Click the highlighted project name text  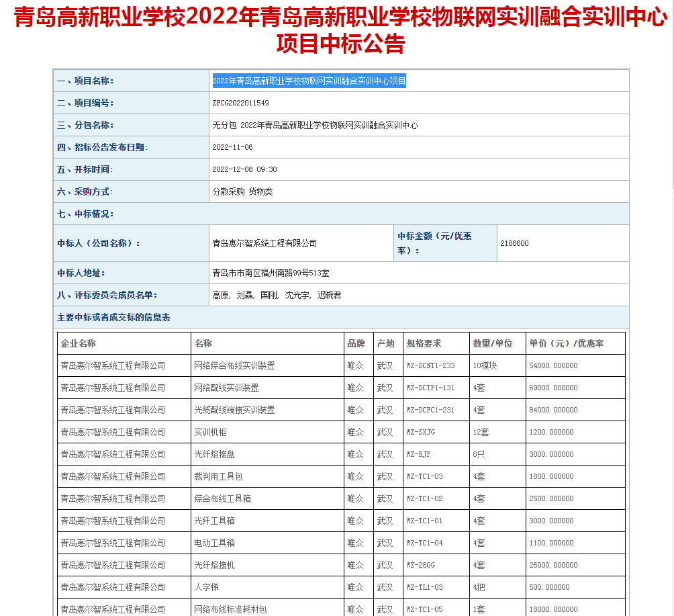(x=309, y=81)
